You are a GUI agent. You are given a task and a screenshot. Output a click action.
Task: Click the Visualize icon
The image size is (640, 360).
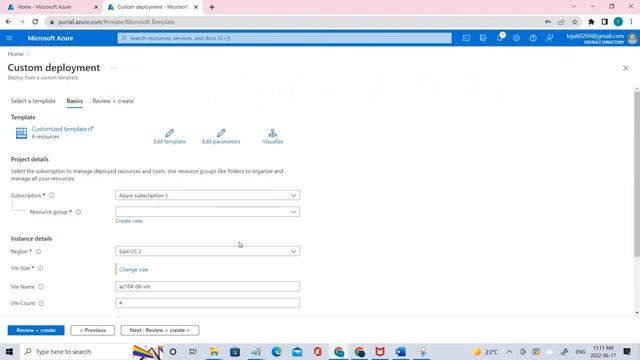pyautogui.click(x=272, y=133)
